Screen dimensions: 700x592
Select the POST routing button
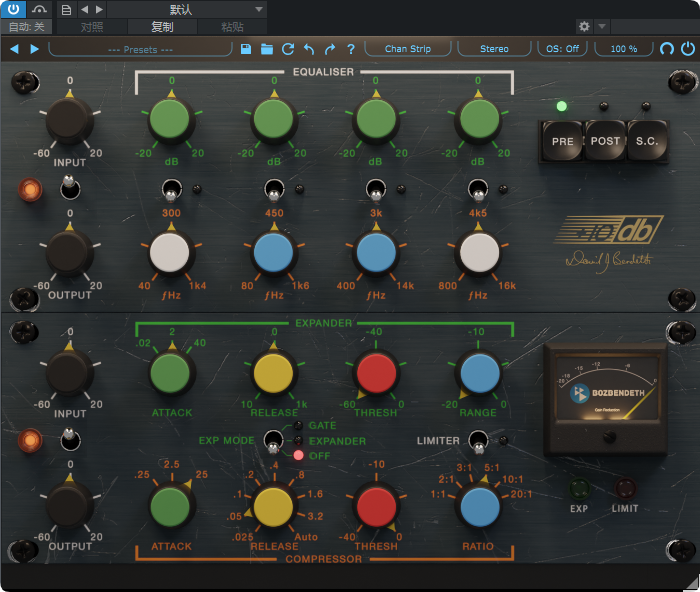tap(605, 141)
